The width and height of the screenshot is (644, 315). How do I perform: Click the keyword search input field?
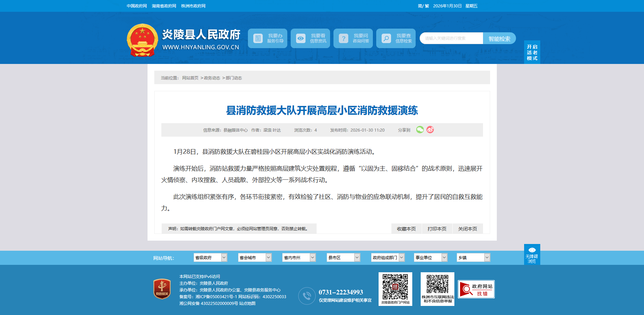point(451,38)
